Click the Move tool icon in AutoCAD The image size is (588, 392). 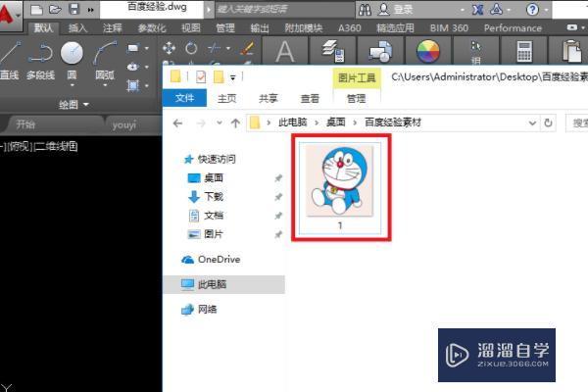[169, 48]
